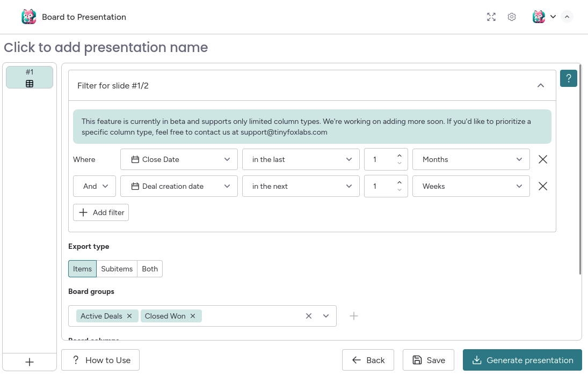Remove the Close Date filter row
The width and height of the screenshot is (588, 376).
pos(542,159)
